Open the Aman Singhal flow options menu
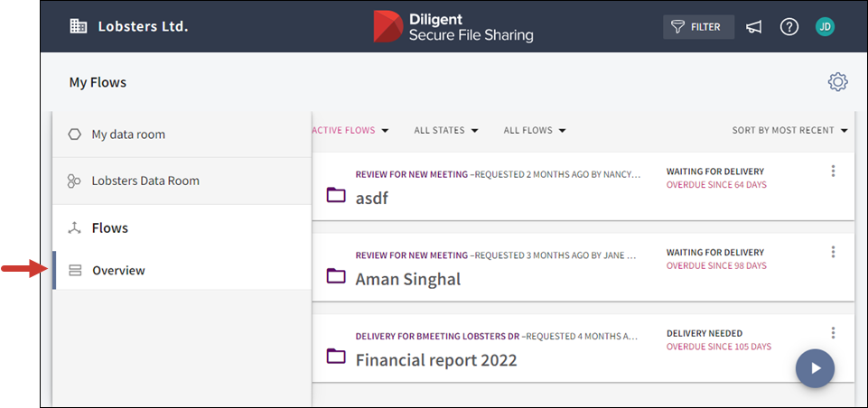Screen dimensions: 868x408 [x=833, y=253]
